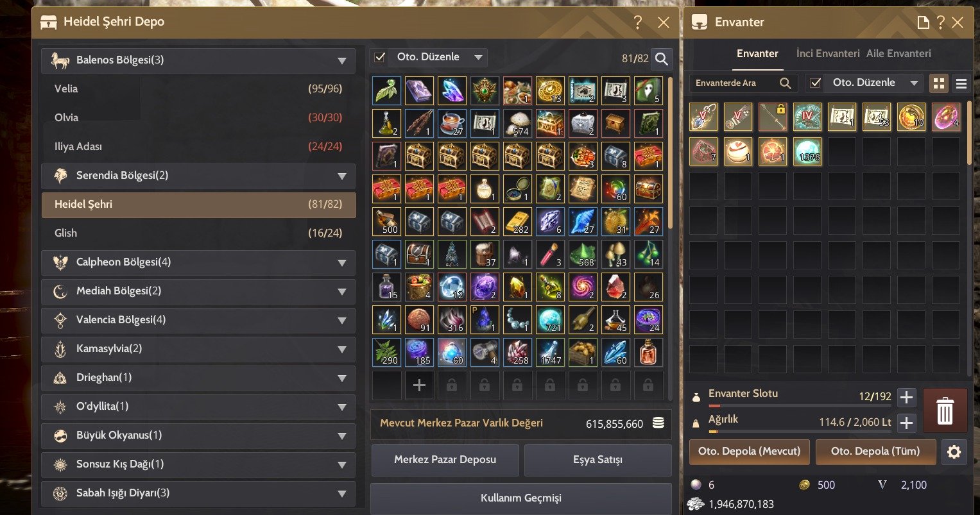Switch to the İnci Envanteri tab

coord(827,54)
